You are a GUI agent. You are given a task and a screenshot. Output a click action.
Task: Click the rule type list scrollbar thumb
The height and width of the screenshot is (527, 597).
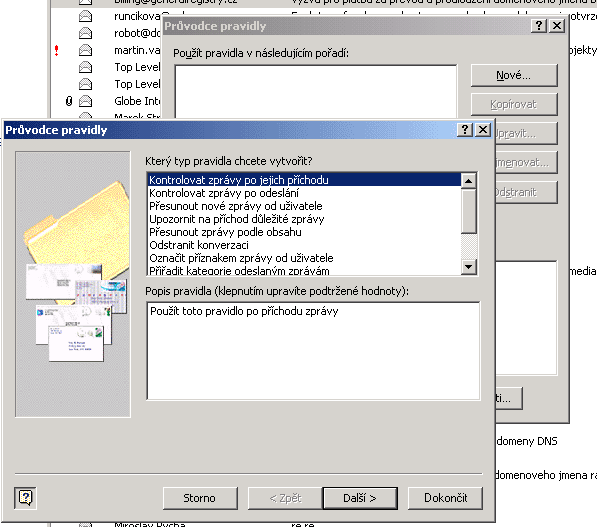click(468, 211)
